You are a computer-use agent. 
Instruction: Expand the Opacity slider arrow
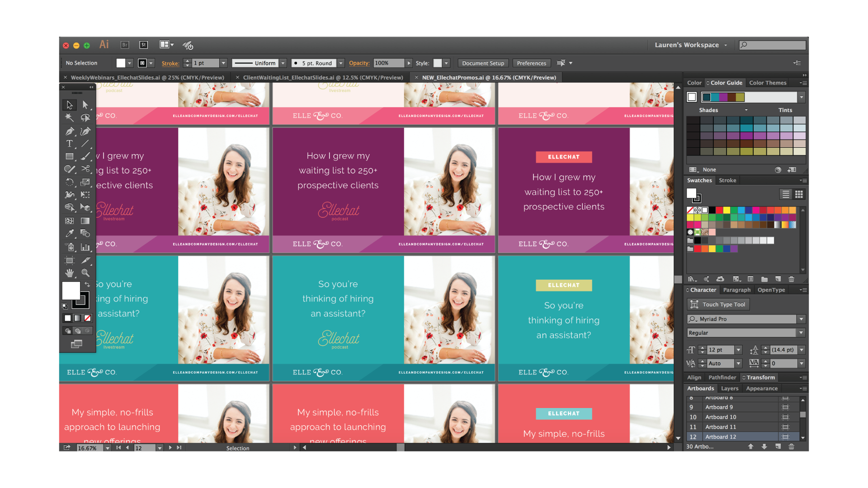click(x=409, y=63)
